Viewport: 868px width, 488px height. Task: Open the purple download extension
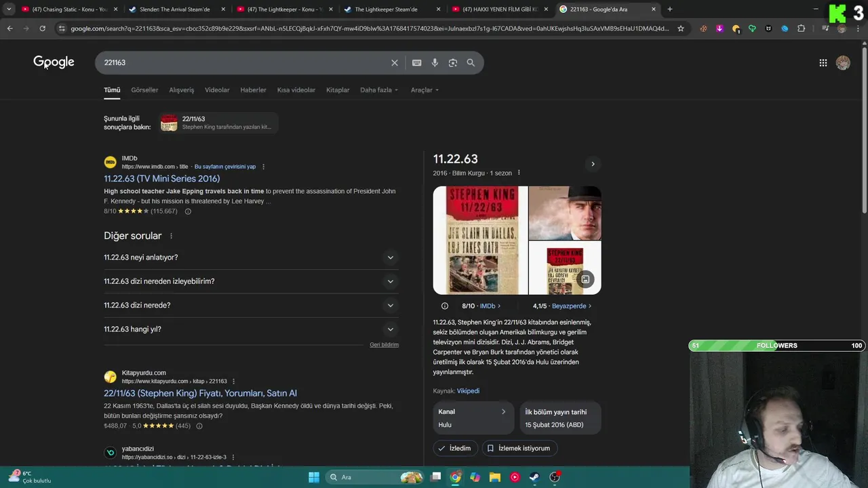tap(719, 28)
